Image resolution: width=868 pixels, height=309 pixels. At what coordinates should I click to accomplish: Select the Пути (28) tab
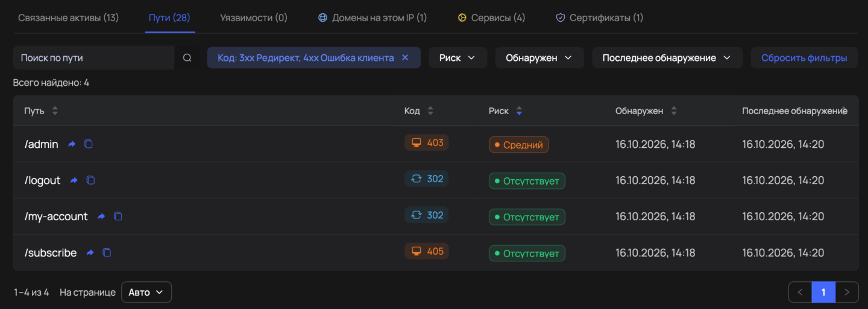pyautogui.click(x=169, y=18)
